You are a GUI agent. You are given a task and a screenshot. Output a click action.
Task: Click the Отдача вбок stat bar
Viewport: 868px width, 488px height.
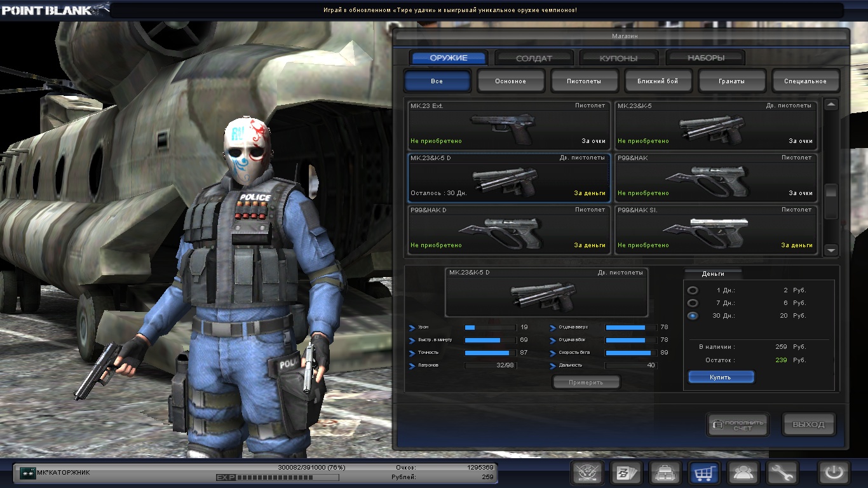(x=631, y=340)
